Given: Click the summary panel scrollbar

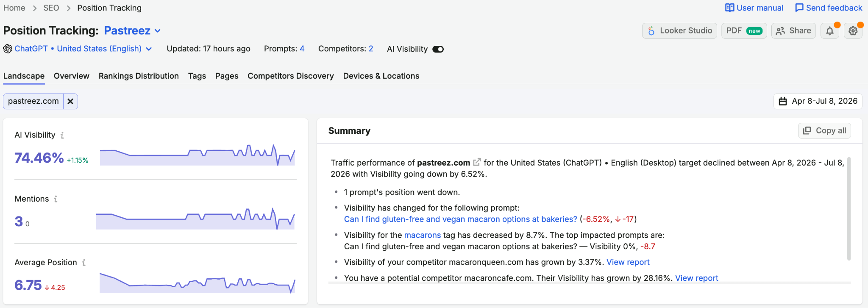Looking at the screenshot, I should 849,208.
